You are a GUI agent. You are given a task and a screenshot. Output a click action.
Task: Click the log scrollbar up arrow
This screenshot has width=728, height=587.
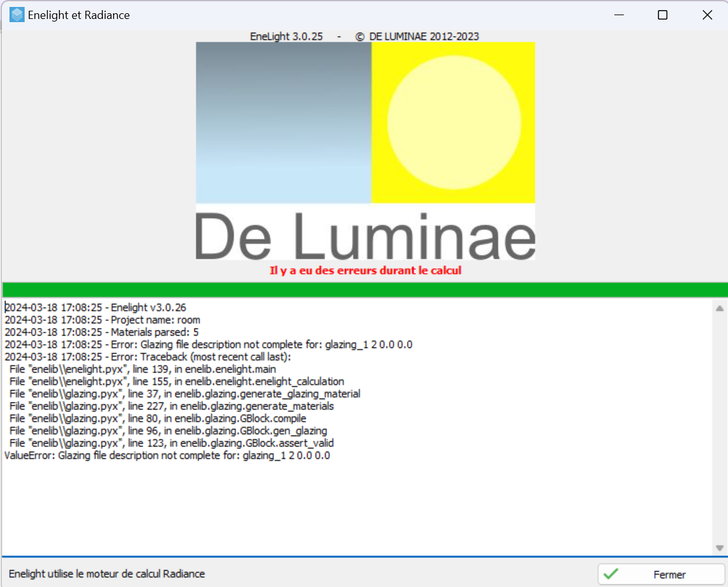(x=719, y=308)
